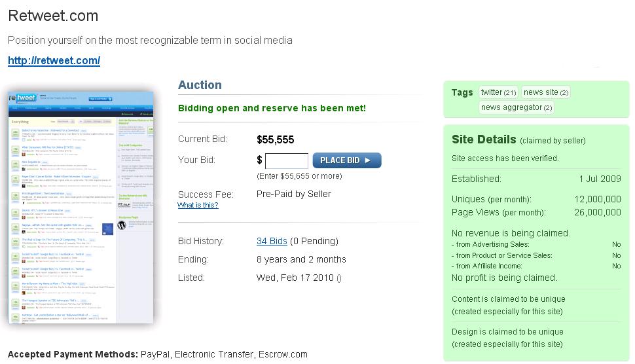Click the $55,555 current bid amount
The height and width of the screenshot is (364, 635).
point(276,139)
